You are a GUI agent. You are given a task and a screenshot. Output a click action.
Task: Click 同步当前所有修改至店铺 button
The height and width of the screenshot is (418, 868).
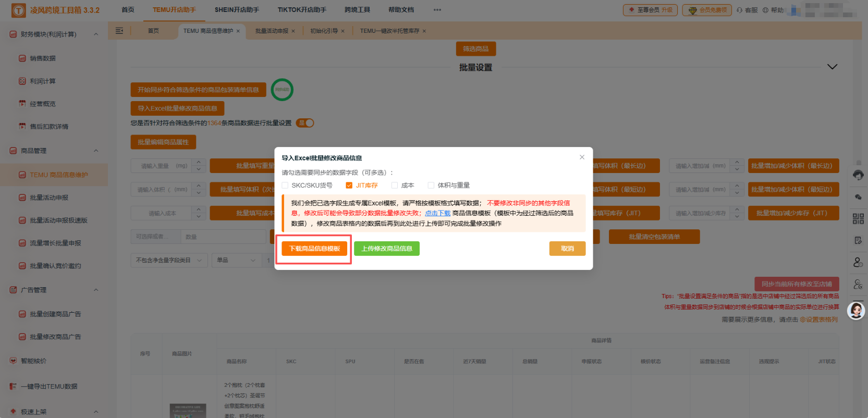click(x=797, y=284)
